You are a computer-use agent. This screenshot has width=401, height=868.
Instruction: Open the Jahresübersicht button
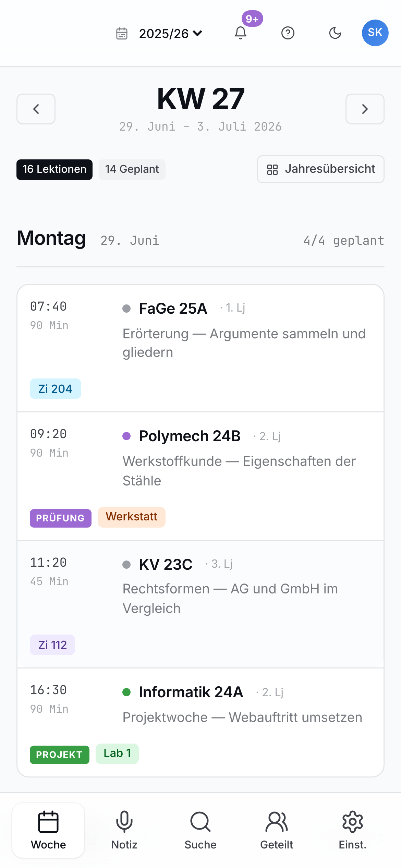tap(321, 169)
